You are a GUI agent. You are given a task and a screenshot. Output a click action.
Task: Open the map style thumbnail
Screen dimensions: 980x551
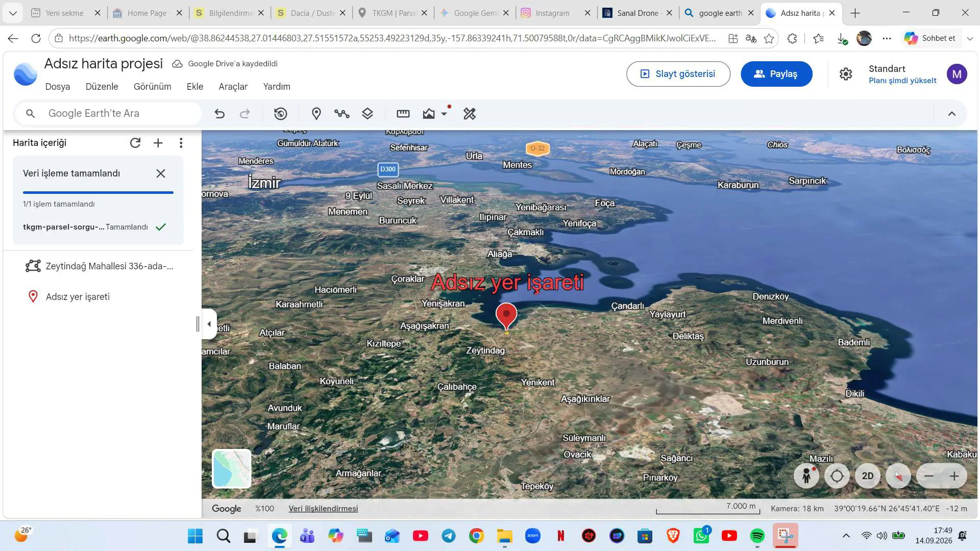pyautogui.click(x=232, y=468)
